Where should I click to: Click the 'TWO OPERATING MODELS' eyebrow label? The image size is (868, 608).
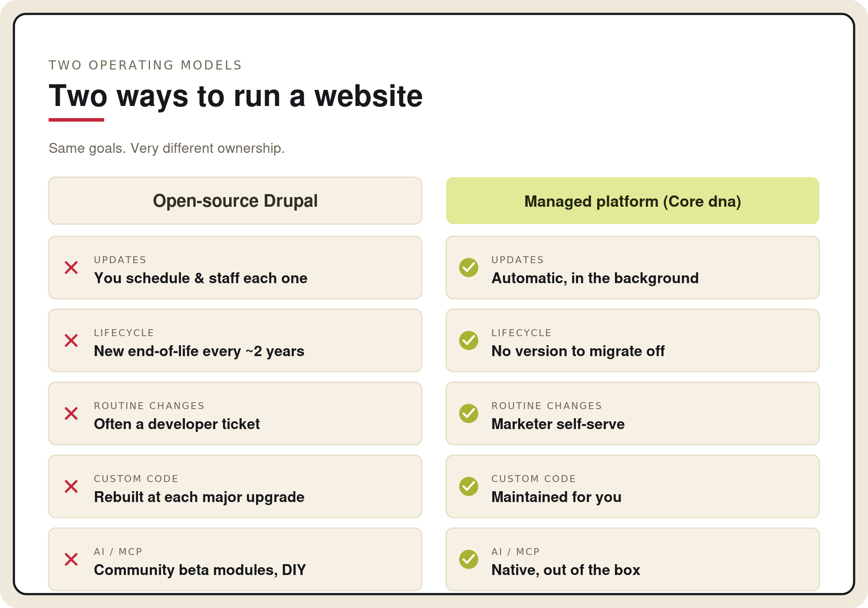145,65
